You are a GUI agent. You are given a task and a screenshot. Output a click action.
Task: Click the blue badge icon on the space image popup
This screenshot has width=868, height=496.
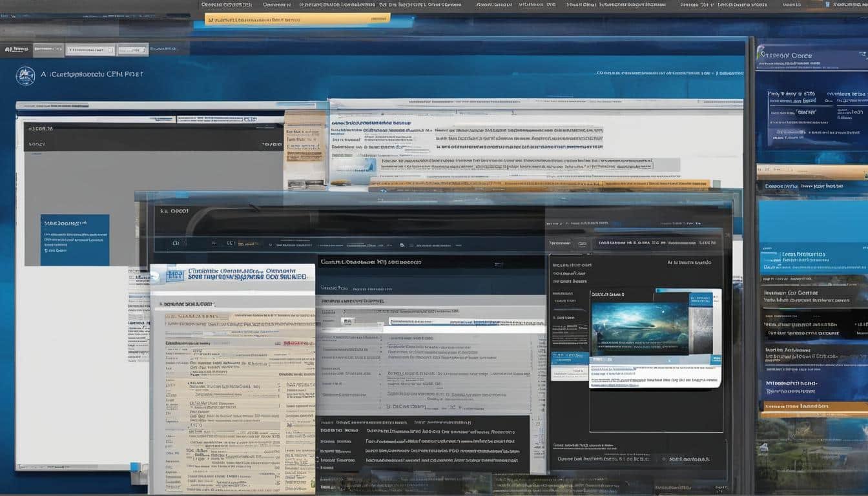[x=700, y=300]
